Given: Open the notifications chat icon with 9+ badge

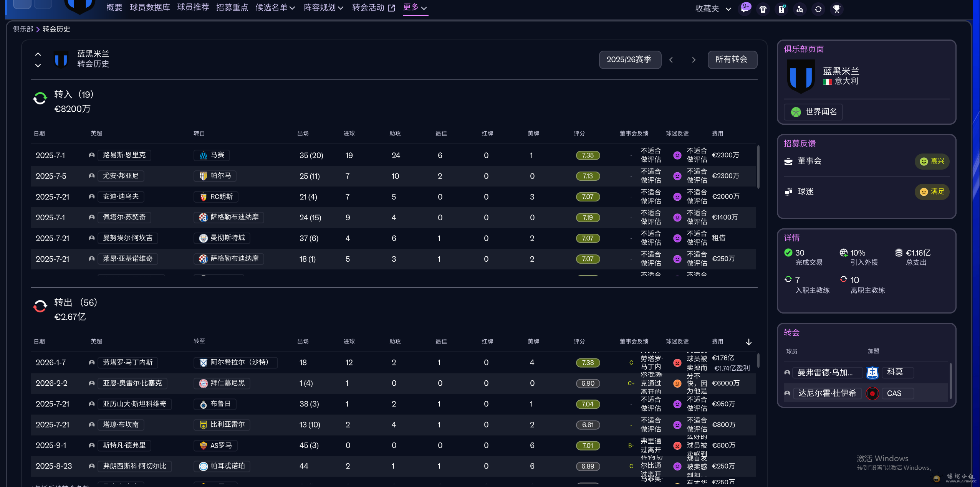Looking at the screenshot, I should [745, 8].
